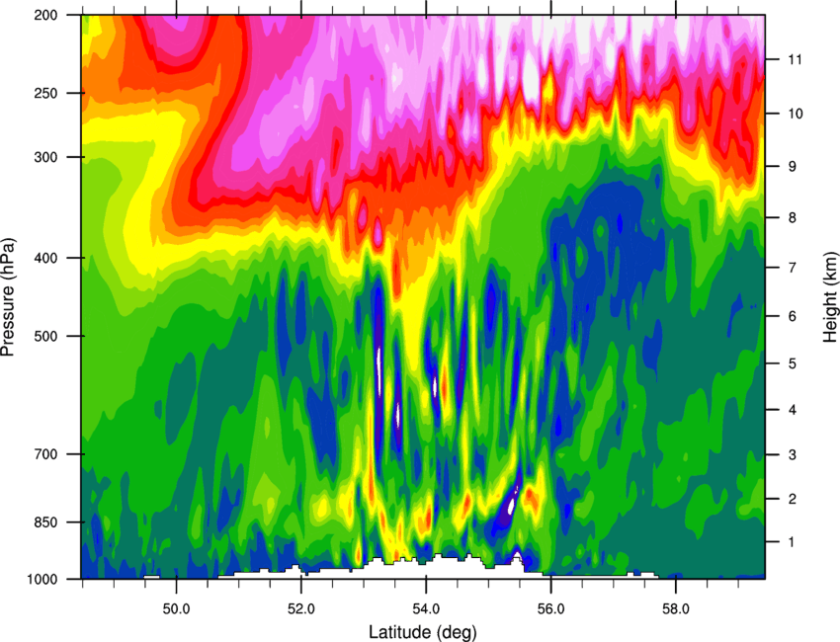Click the Latitude (deg) axis title
The height and width of the screenshot is (642, 840).
(423, 632)
